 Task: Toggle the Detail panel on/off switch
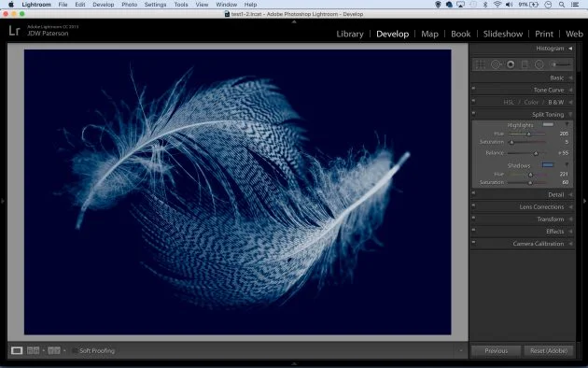tap(473, 192)
